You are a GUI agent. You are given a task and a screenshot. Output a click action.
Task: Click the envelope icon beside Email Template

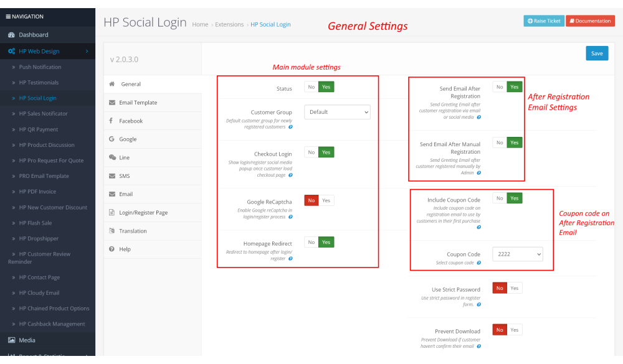[112, 103]
